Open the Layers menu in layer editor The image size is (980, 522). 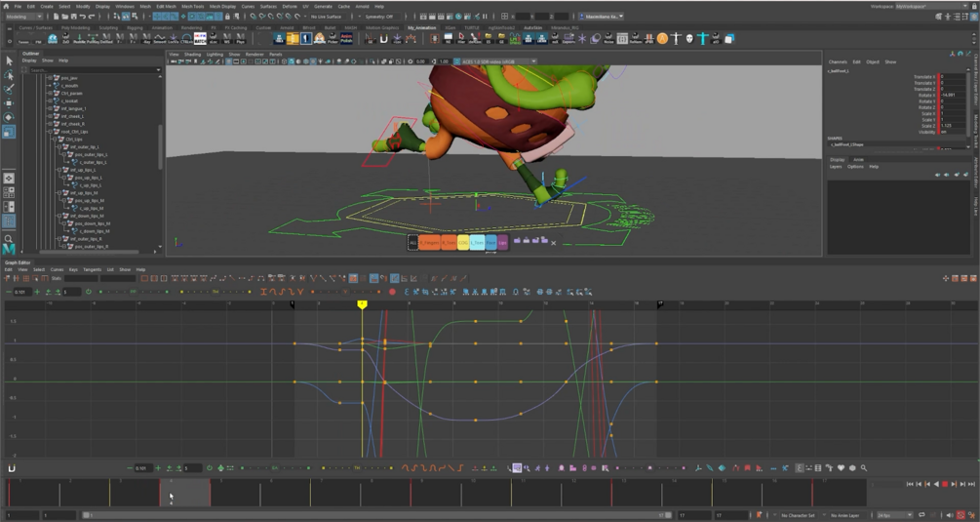[x=836, y=166]
